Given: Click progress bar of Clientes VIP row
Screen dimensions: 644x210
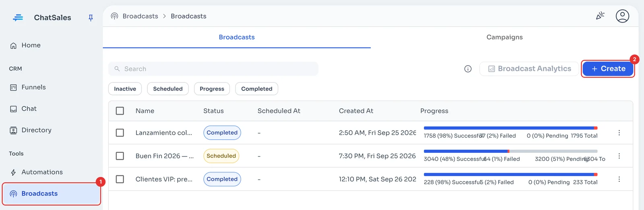Looking at the screenshot, I should coord(510,175).
